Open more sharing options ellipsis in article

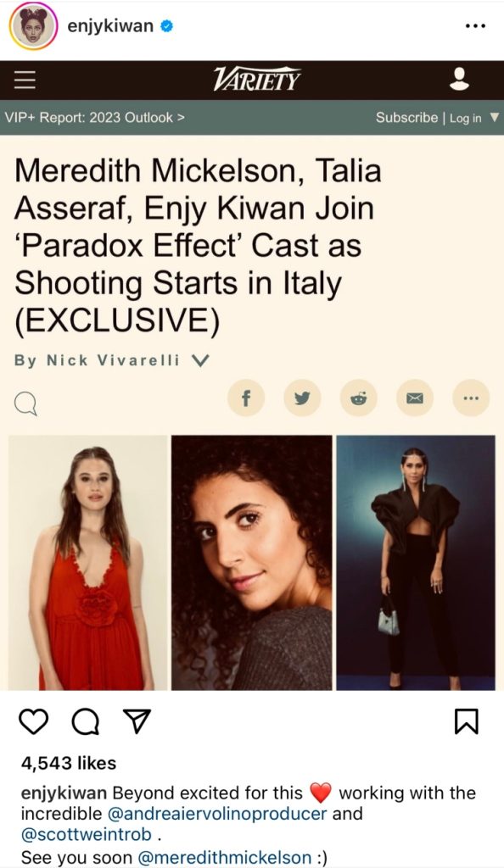(x=471, y=398)
